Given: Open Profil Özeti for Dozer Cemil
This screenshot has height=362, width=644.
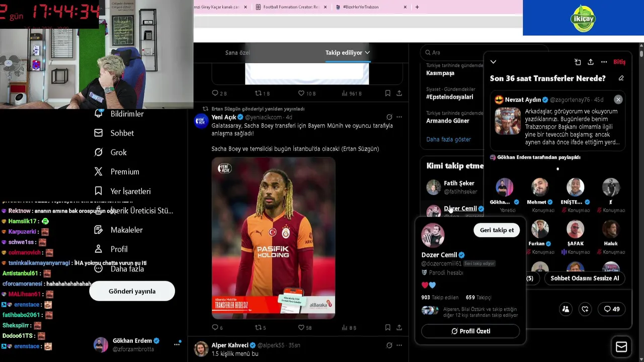Looking at the screenshot, I should (x=470, y=331).
